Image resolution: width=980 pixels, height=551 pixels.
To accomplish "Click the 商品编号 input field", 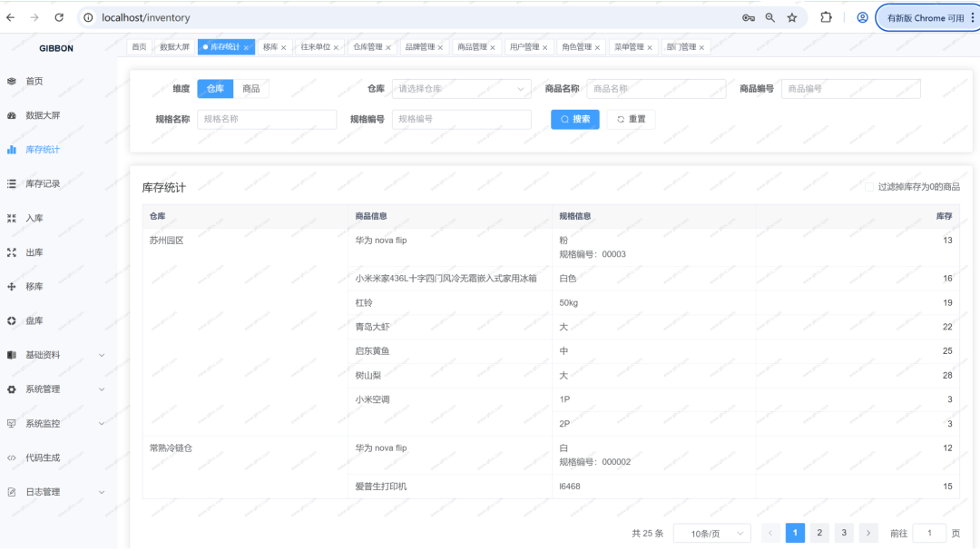I will 850,89.
